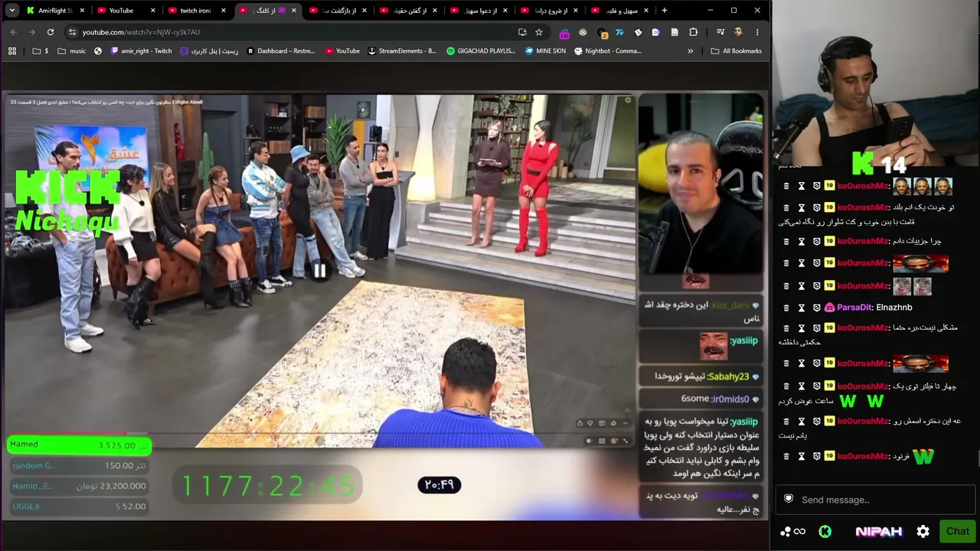Image resolution: width=980 pixels, height=551 pixels.
Task: Ban ParsaDit with the shield icon
Action: coord(817,308)
